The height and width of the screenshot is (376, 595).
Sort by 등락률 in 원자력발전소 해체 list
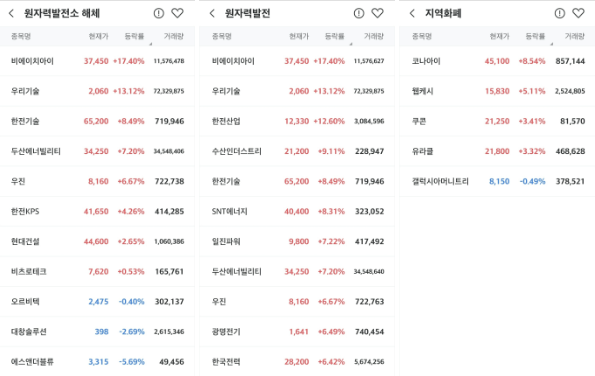point(134,36)
